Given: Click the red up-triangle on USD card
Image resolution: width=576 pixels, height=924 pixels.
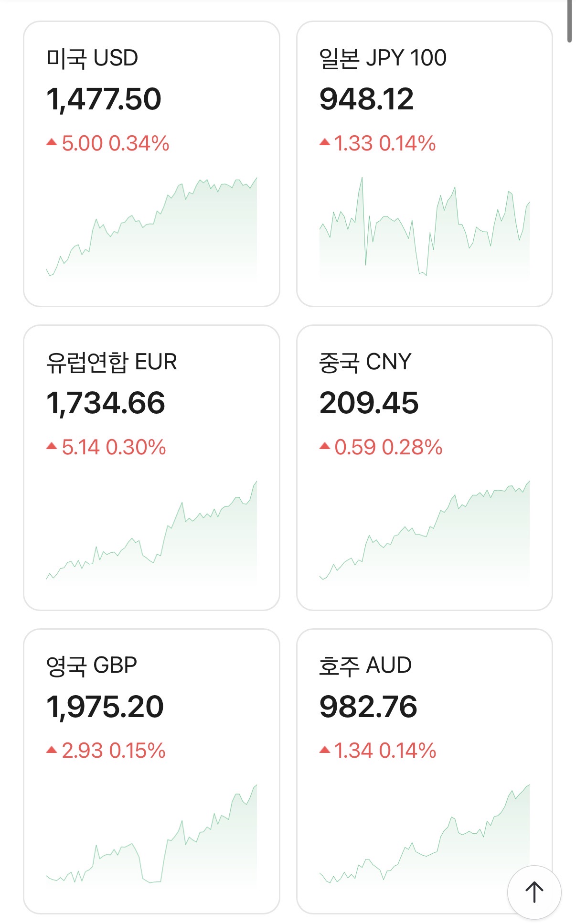Looking at the screenshot, I should (52, 142).
